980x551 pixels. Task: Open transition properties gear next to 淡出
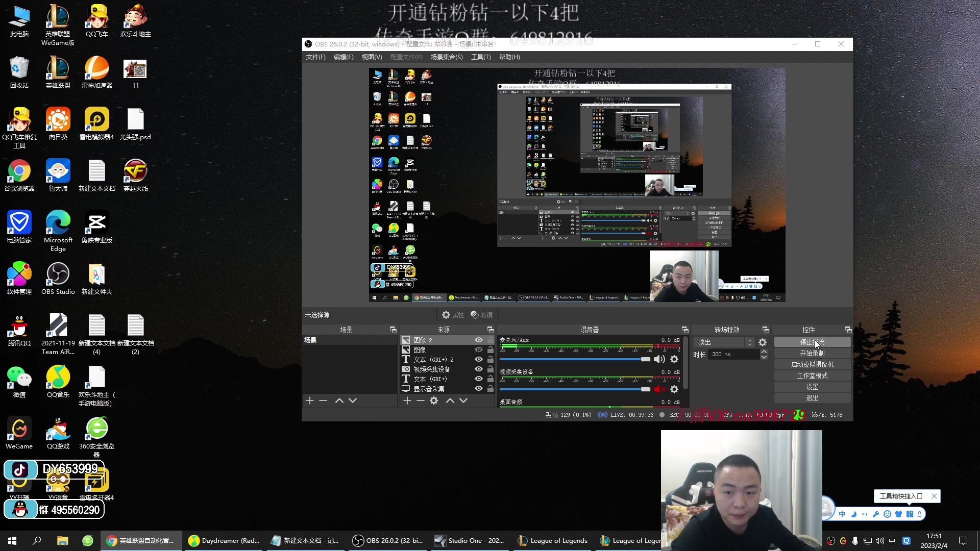(x=763, y=342)
